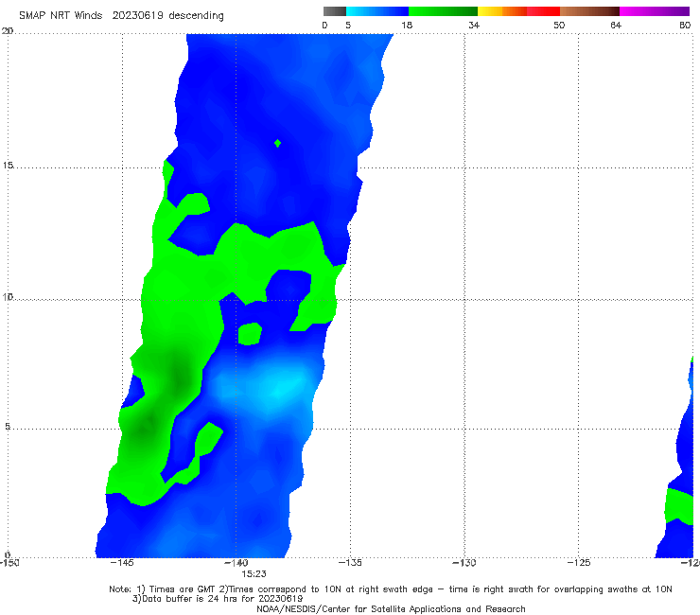Click the latitude axis label '15'
Image resolution: width=700 pixels, height=615 pixels.
coord(8,166)
